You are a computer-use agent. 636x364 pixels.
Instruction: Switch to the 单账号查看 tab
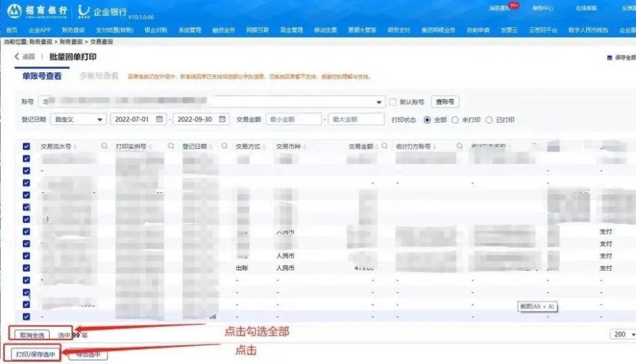(x=42, y=76)
